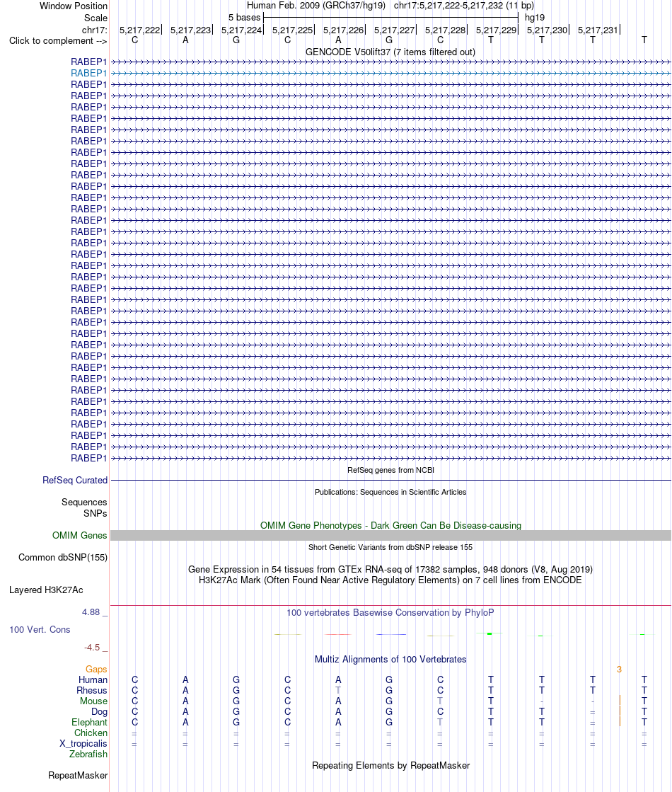Open 'Multiz Alignments of 100 Vertebrates' title
Image resolution: width=672 pixels, height=792 pixels.
pos(390,659)
